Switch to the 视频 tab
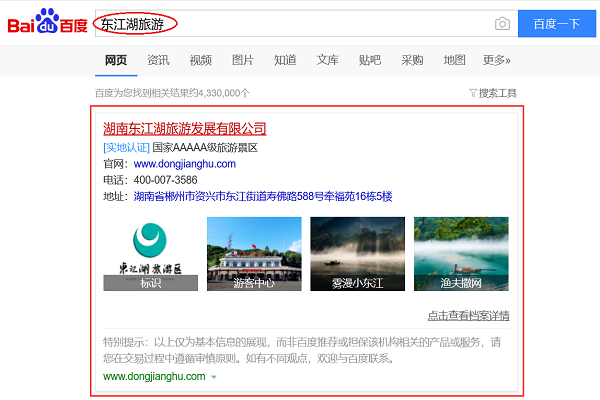This screenshot has width=600, height=400. coord(200,60)
